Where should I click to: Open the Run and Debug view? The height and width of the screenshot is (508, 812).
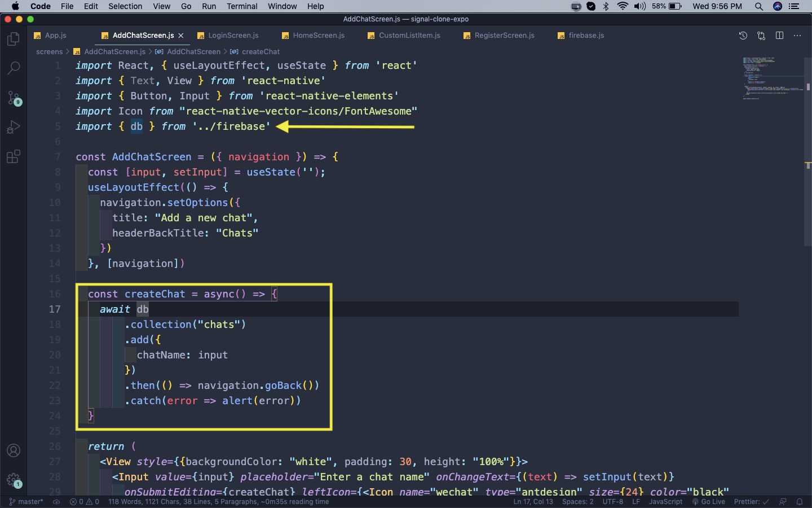tap(14, 127)
